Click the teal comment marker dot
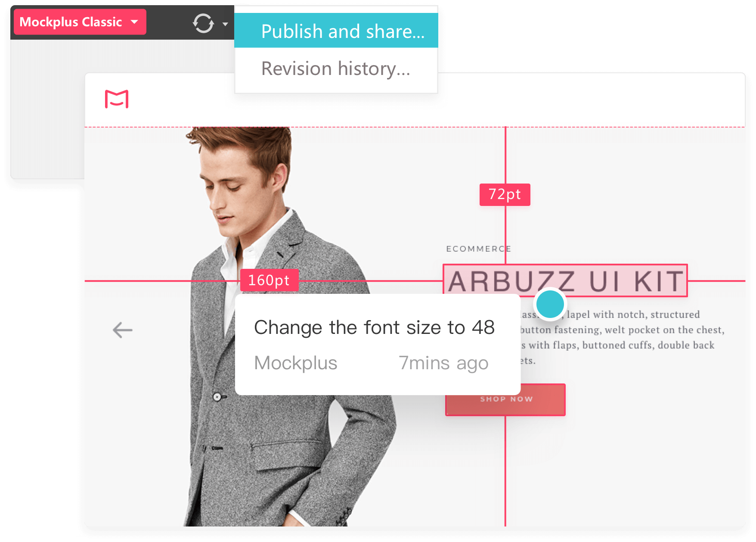 tap(549, 303)
